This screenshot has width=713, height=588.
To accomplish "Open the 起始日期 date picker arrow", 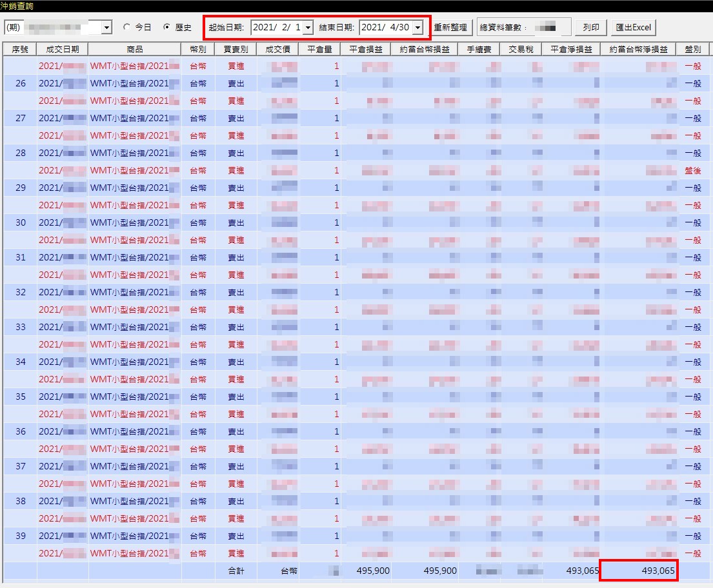I will click(308, 27).
